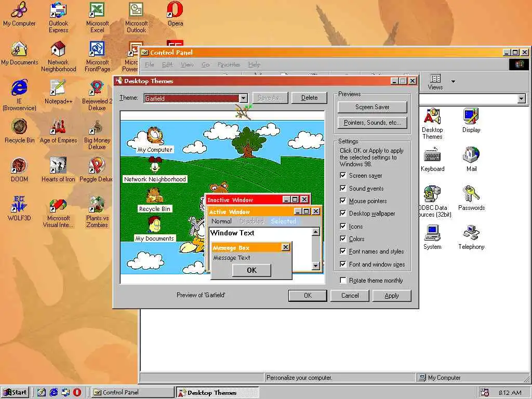The width and height of the screenshot is (532, 399).
Task: Uncheck the Screen saver checkbox
Action: point(343,176)
